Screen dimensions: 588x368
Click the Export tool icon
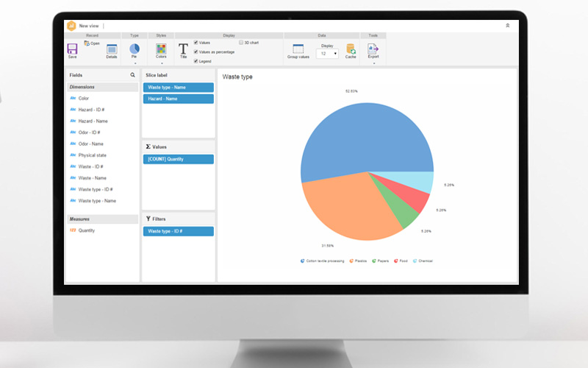[373, 49]
